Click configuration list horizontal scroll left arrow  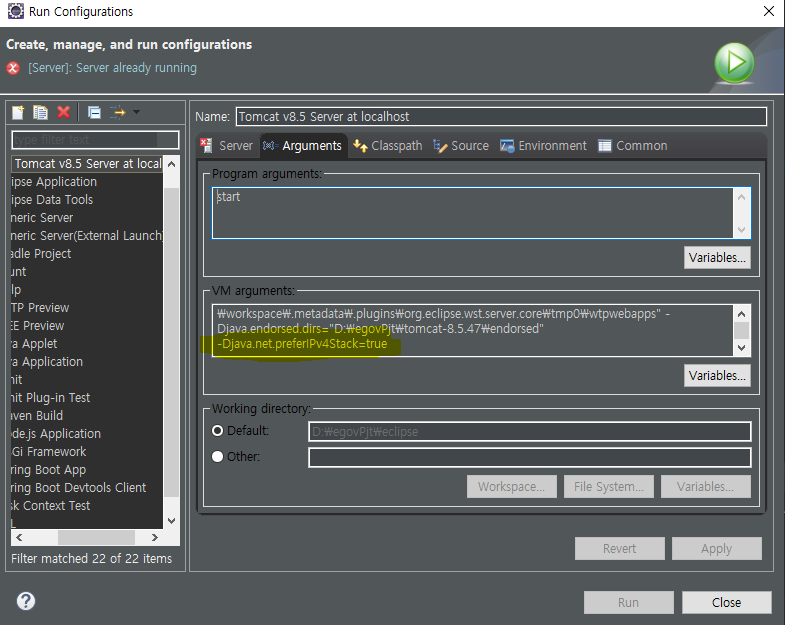(19, 537)
